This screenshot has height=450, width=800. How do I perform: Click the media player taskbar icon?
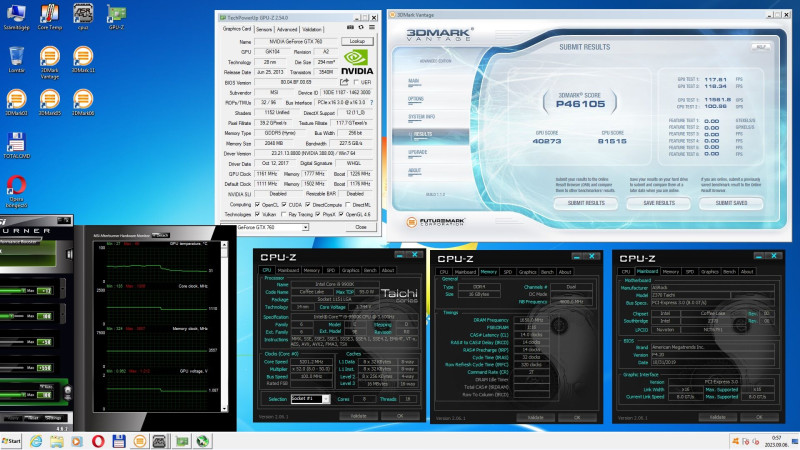tap(77, 441)
